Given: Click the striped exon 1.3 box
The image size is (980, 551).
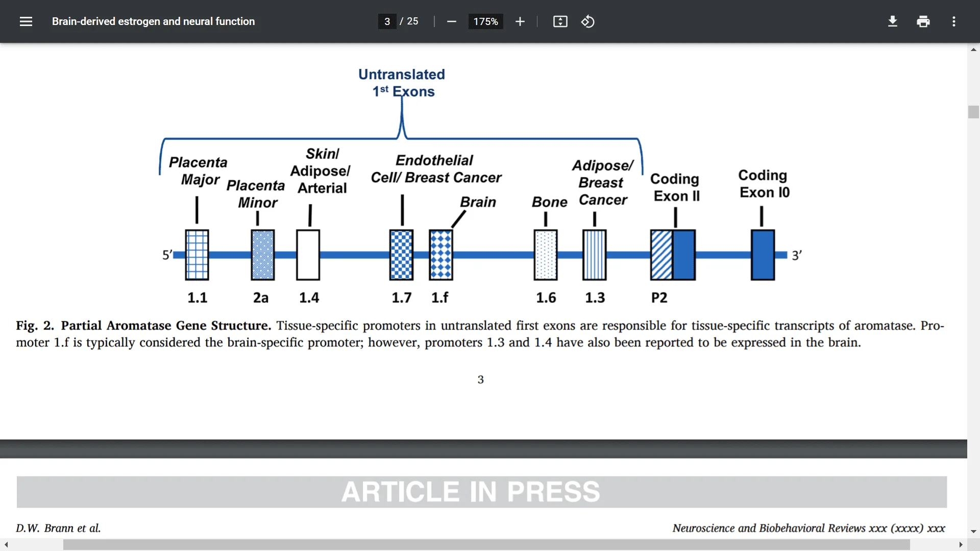Looking at the screenshot, I should 595,255.
